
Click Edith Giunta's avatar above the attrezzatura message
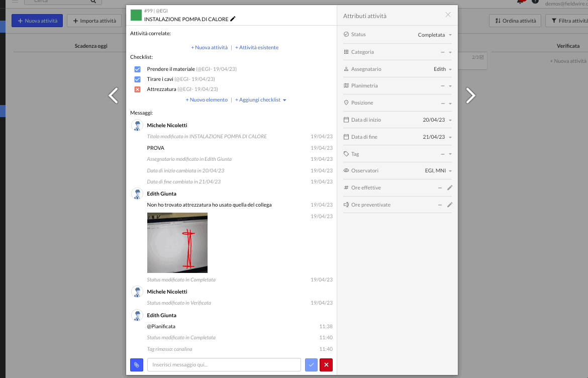[x=137, y=194]
